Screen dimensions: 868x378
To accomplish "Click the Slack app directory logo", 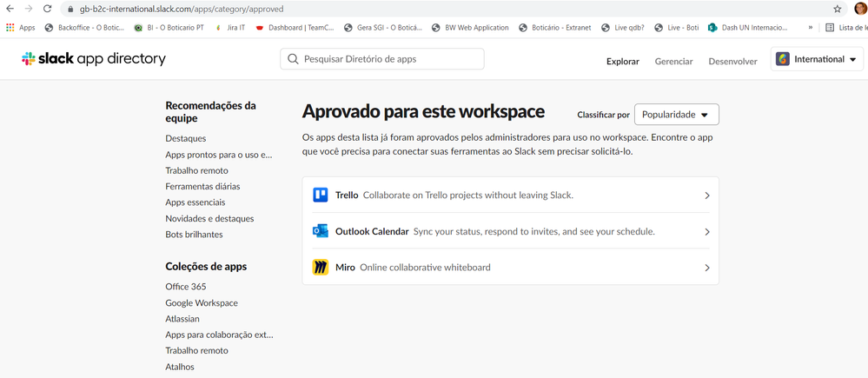I will 94,59.
